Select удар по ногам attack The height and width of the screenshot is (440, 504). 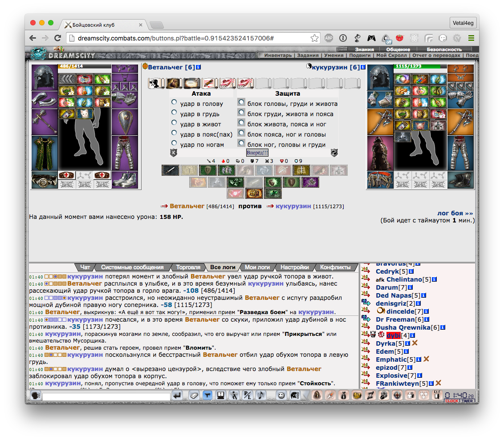pyautogui.click(x=174, y=143)
